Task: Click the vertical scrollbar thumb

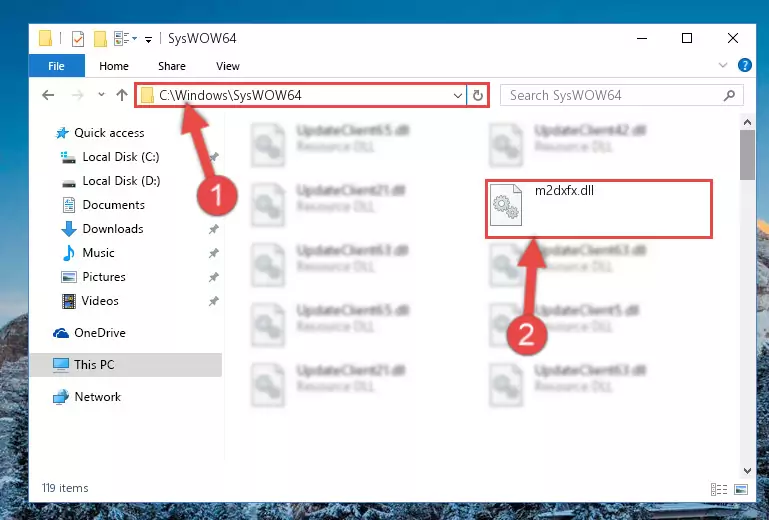Action: [747, 155]
